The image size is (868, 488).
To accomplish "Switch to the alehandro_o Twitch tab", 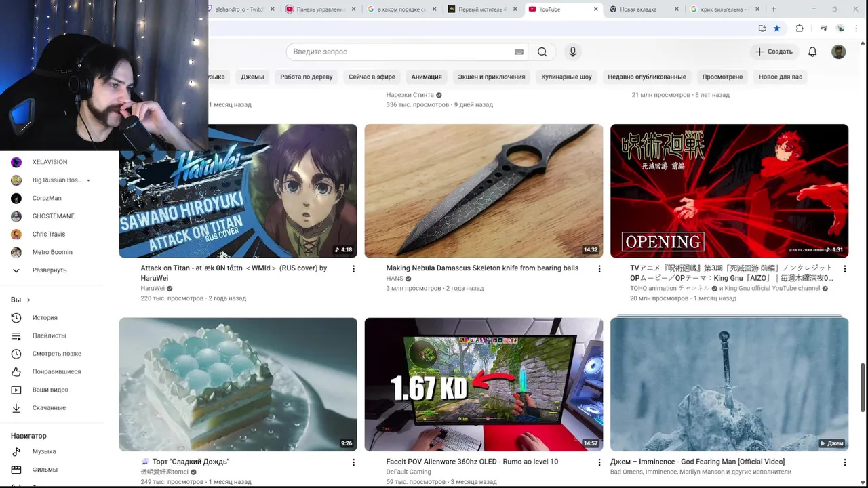I will click(239, 9).
